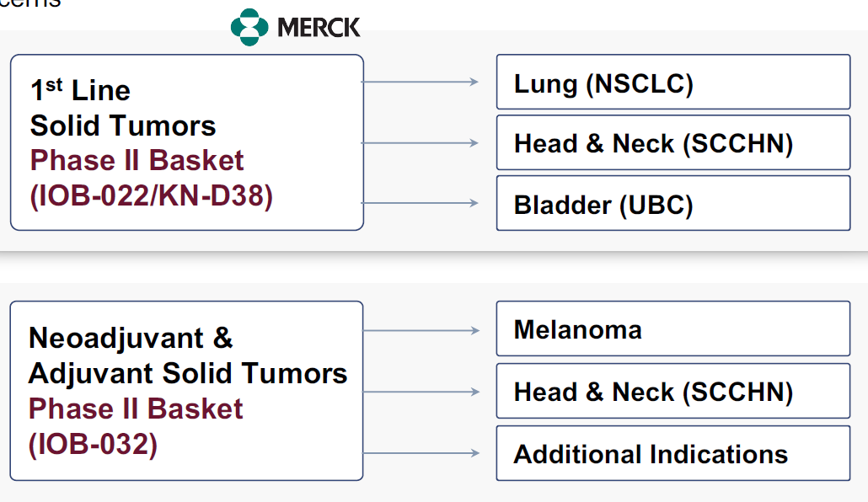
Task: Click the IOB-032 trial label
Action: click(93, 444)
